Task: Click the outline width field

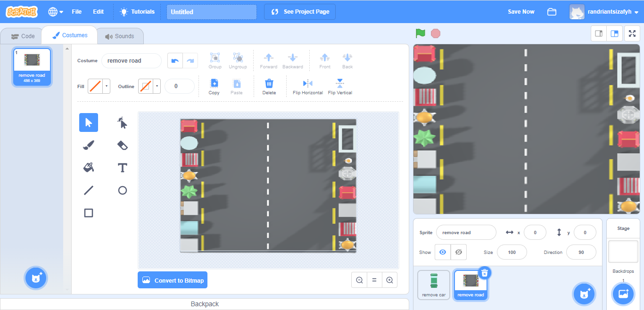Action: [179, 86]
